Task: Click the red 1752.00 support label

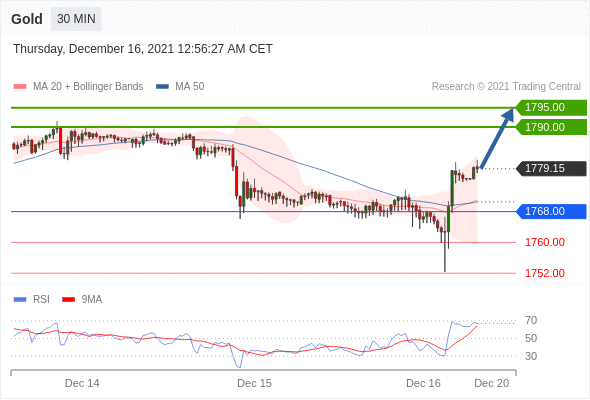Action: [x=545, y=273]
